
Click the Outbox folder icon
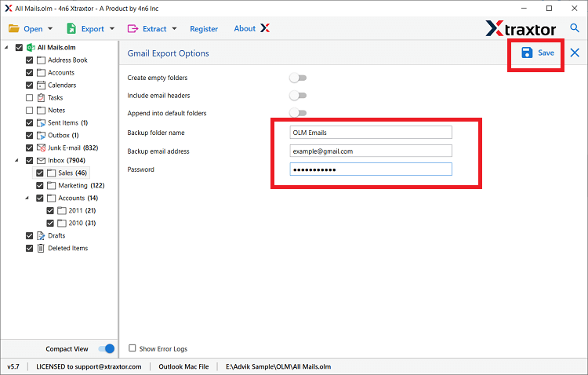[x=42, y=135]
